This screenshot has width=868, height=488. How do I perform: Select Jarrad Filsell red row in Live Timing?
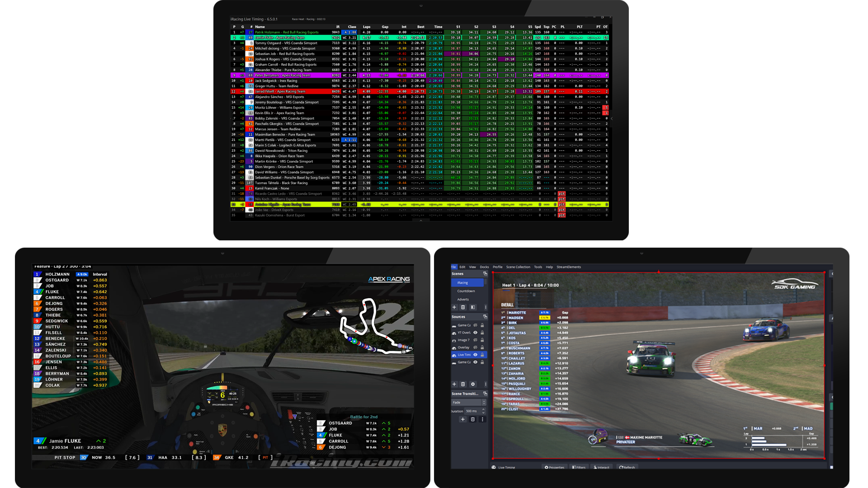(x=420, y=91)
